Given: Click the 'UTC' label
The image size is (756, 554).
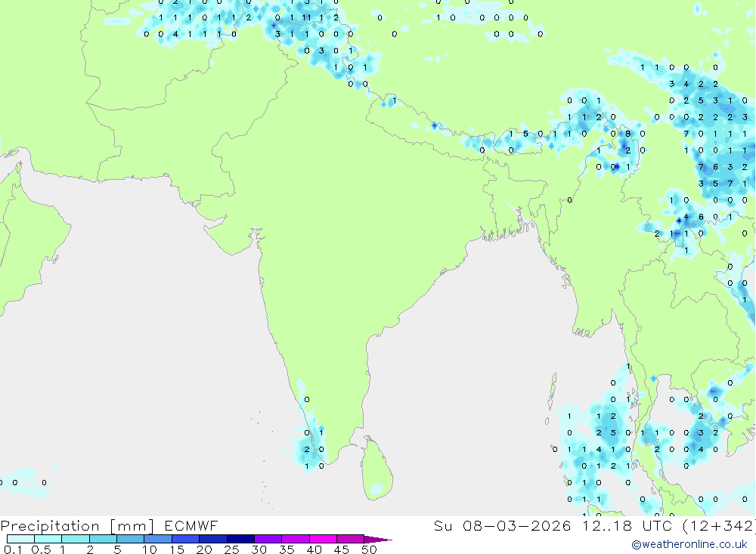Looking at the screenshot, I should (x=657, y=525).
